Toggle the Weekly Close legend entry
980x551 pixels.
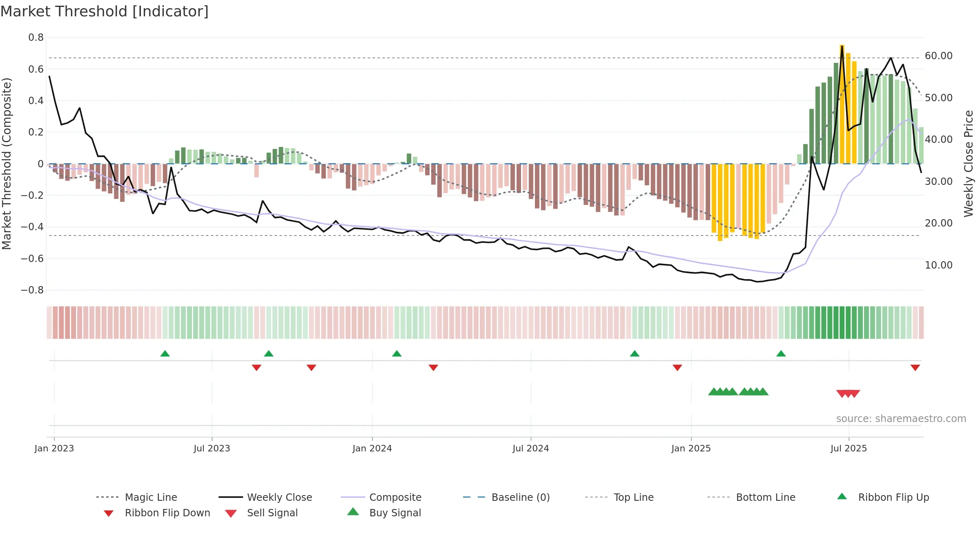click(x=265, y=497)
